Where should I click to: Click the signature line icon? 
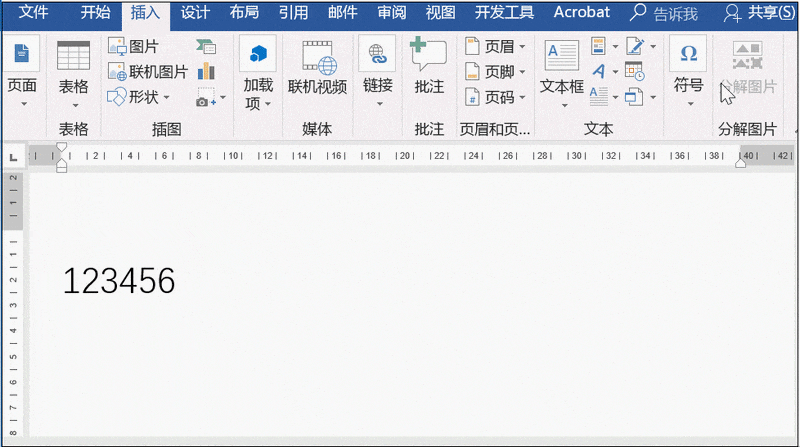635,46
